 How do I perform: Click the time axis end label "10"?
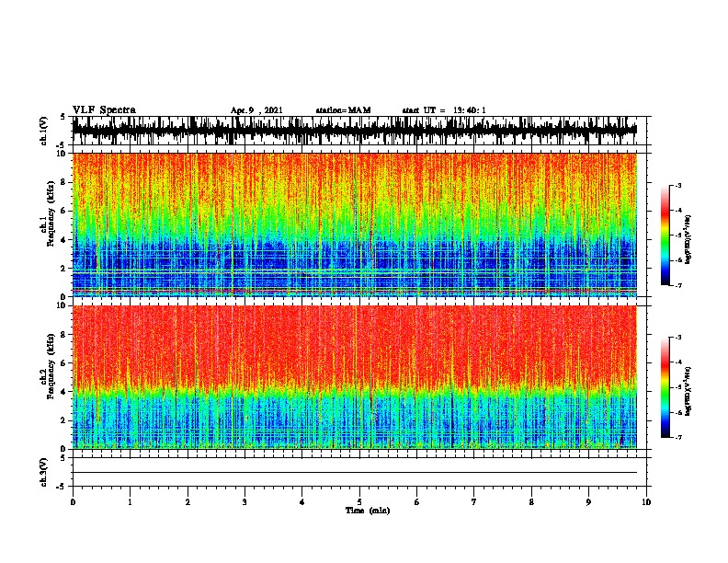tap(646, 502)
